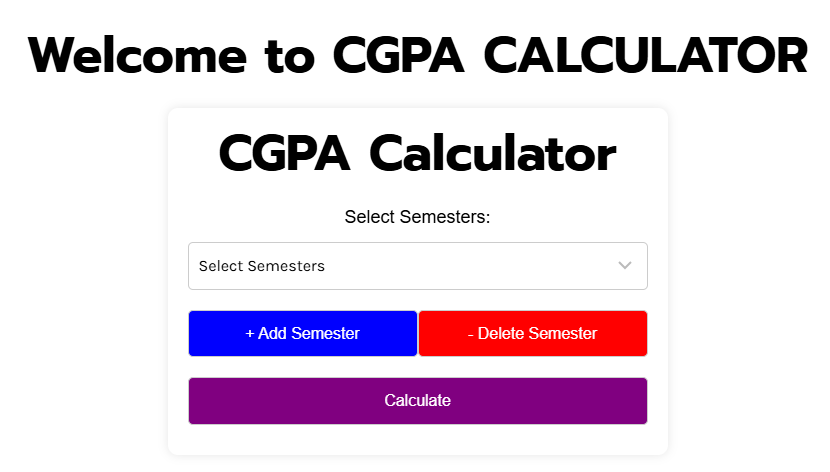Click the word 'CALCULATOR' in the top title
Viewport: 830px width, 472px height.
[x=646, y=55]
